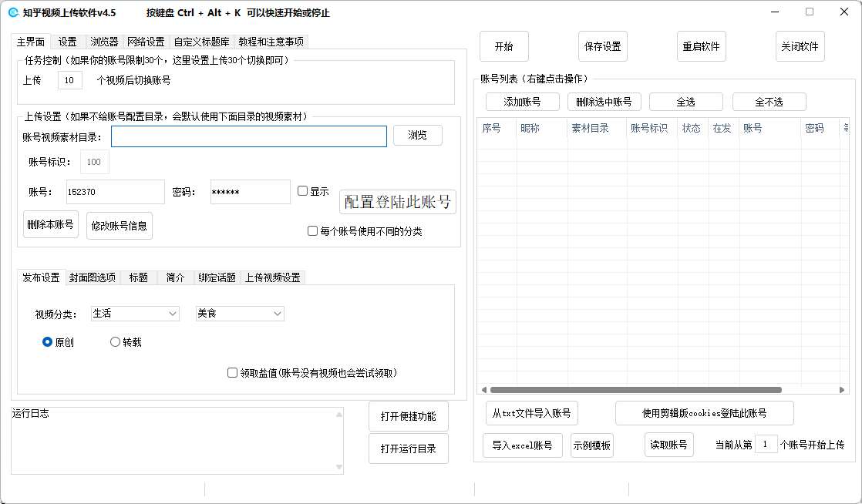Open the 简介 sub-tab
This screenshot has width=862, height=504.
175,277
